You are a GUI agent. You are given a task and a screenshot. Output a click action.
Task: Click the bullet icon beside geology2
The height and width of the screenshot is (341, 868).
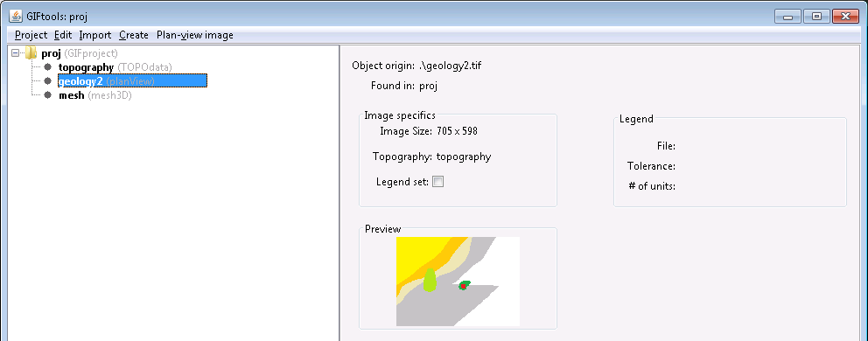tap(47, 81)
